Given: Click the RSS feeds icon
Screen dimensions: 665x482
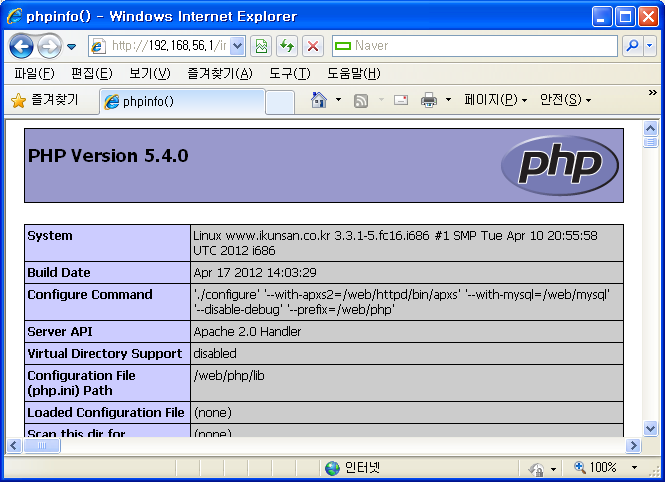Looking at the screenshot, I should coord(361,100).
